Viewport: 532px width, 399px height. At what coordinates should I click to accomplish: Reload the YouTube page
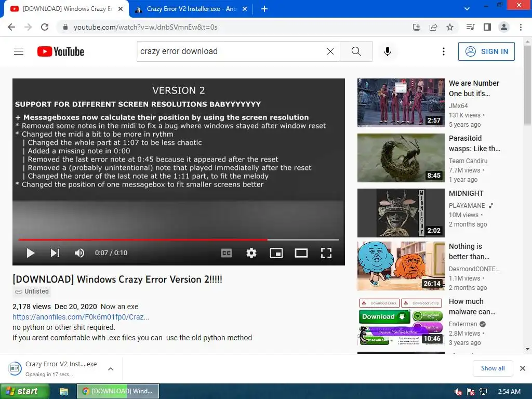[x=45, y=27]
